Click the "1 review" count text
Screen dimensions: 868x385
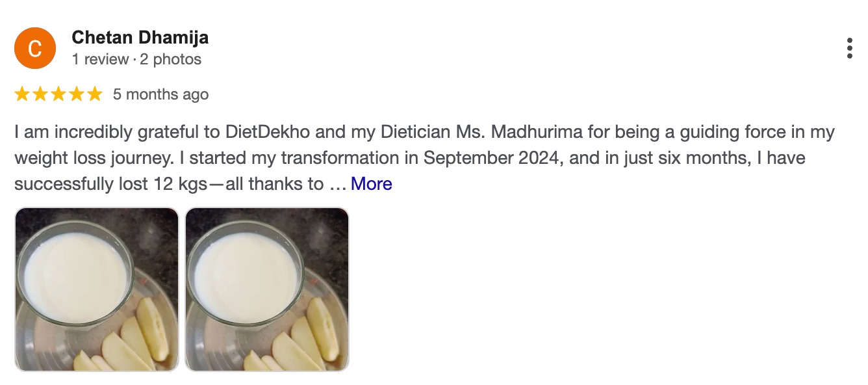tap(100, 59)
